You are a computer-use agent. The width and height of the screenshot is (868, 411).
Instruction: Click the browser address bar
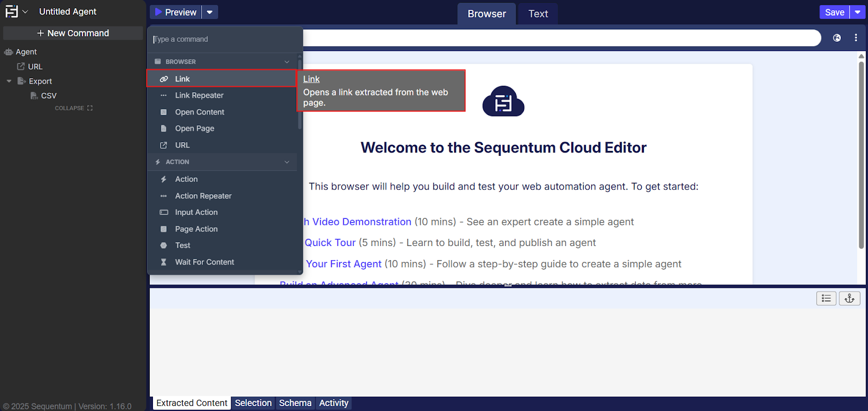click(561, 38)
